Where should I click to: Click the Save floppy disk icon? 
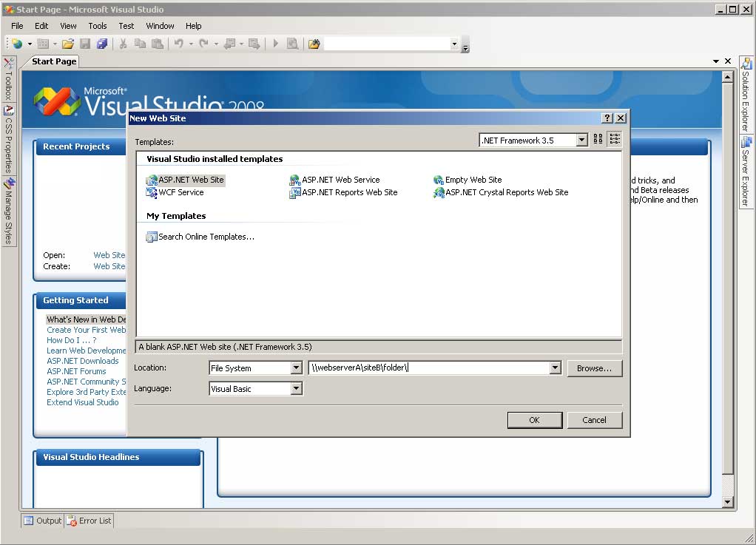click(x=85, y=44)
